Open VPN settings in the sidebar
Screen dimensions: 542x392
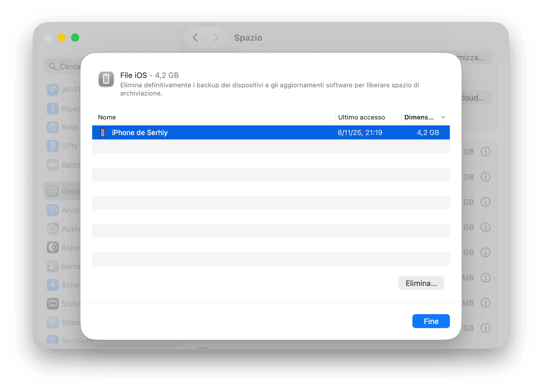[64, 146]
